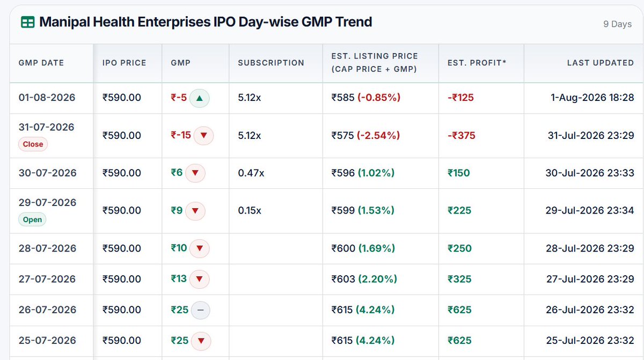Click the ₹596 (1.02%) listing price
This screenshot has height=360, width=644.
click(x=363, y=173)
